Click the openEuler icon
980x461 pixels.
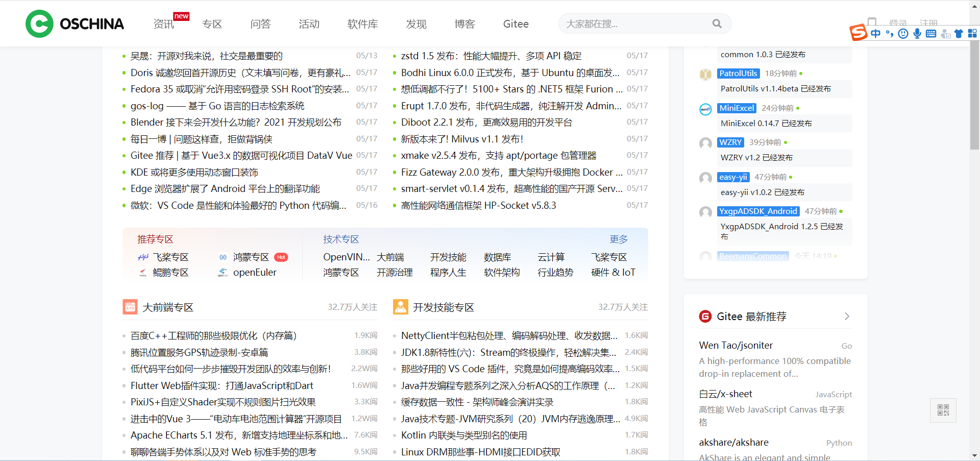click(223, 273)
